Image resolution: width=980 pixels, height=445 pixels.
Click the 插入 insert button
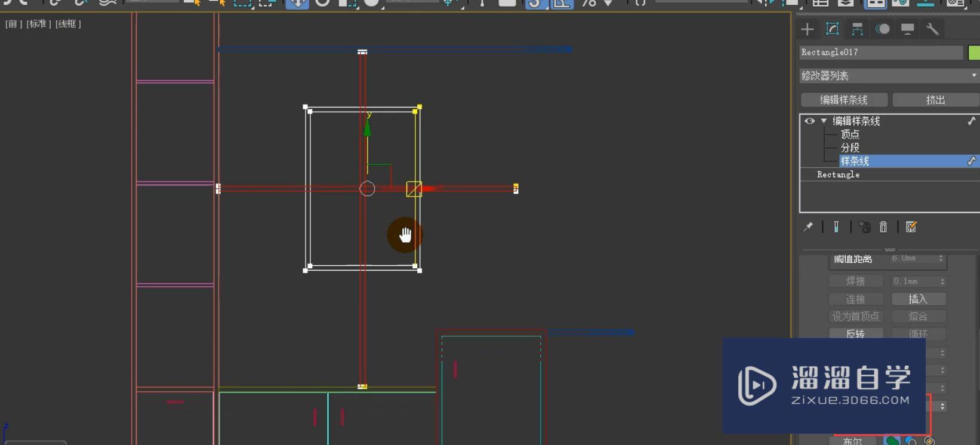(918, 299)
